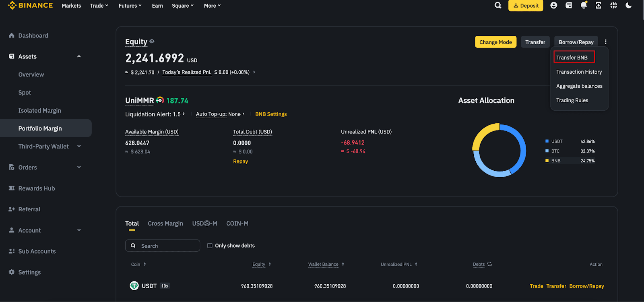
Task: Toggle dark mode moon icon
Action: click(629, 5)
